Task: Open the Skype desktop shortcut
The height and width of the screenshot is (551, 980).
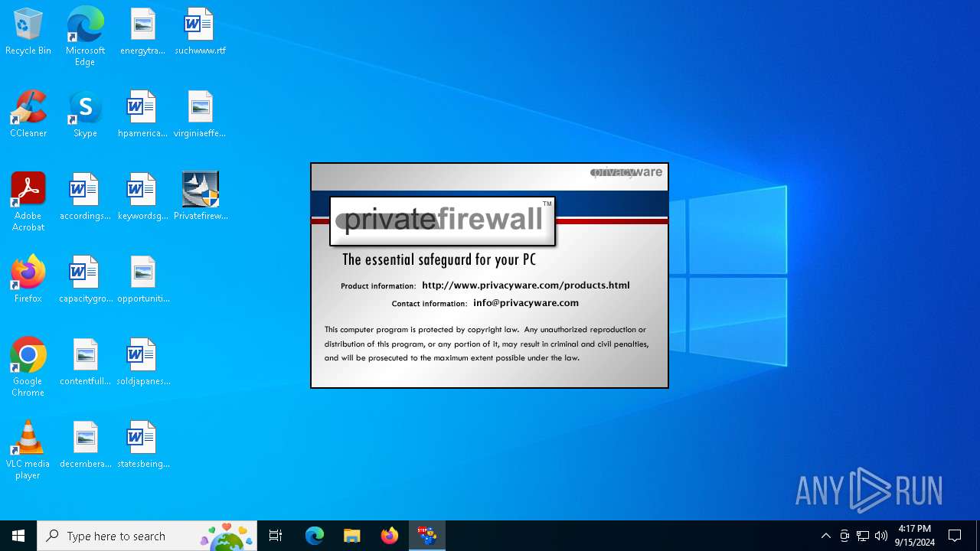Action: point(85,115)
